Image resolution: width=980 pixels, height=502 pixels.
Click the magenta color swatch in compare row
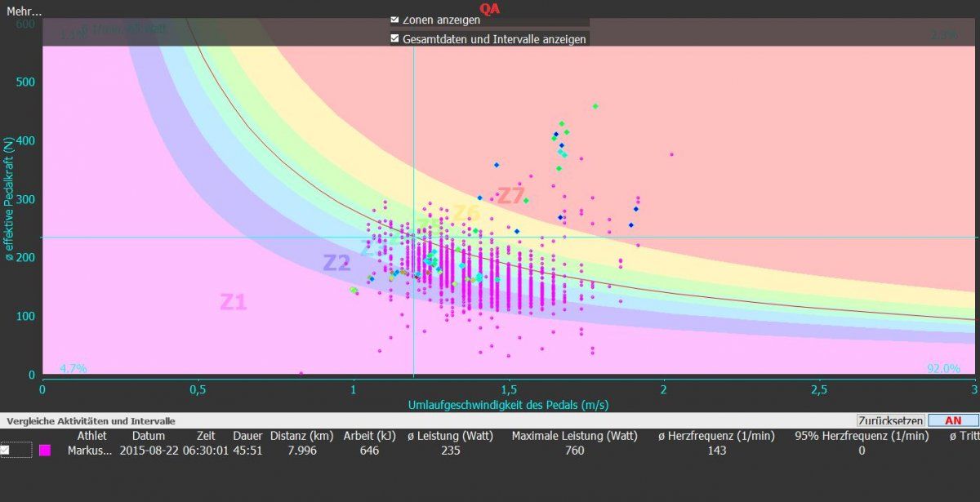[45, 450]
